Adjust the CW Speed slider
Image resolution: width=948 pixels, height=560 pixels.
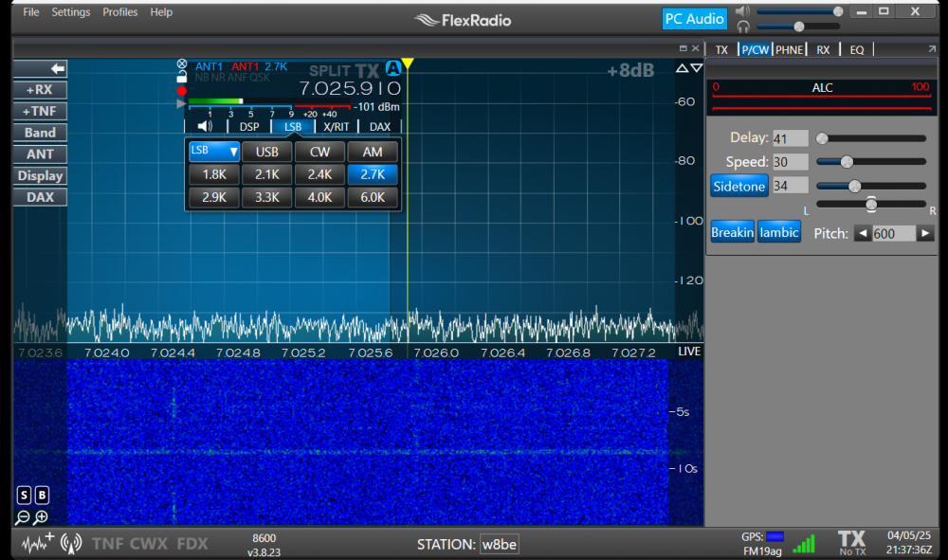point(870,162)
